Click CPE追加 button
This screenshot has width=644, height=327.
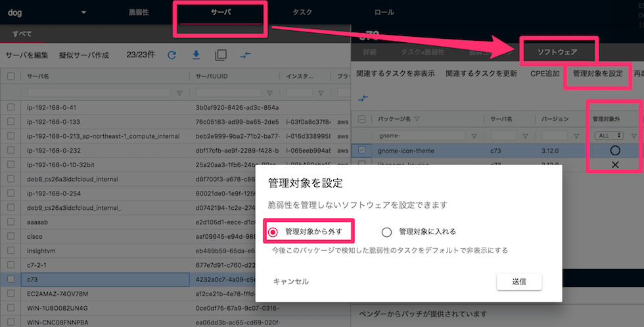coord(545,74)
